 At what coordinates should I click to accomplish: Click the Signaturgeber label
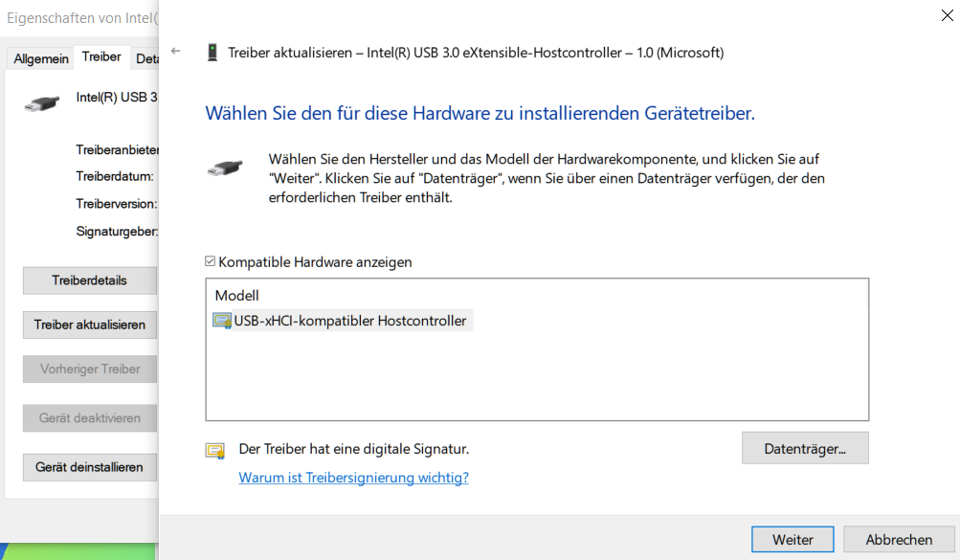(x=117, y=232)
